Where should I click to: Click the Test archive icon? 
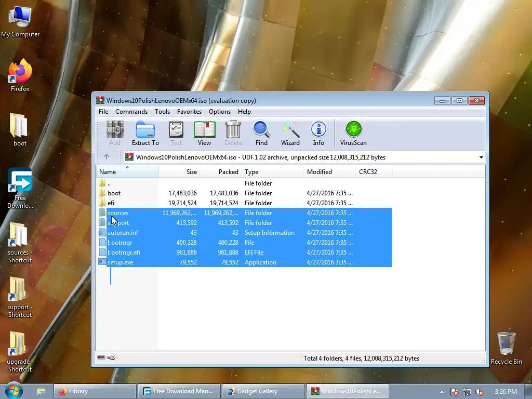click(x=176, y=133)
